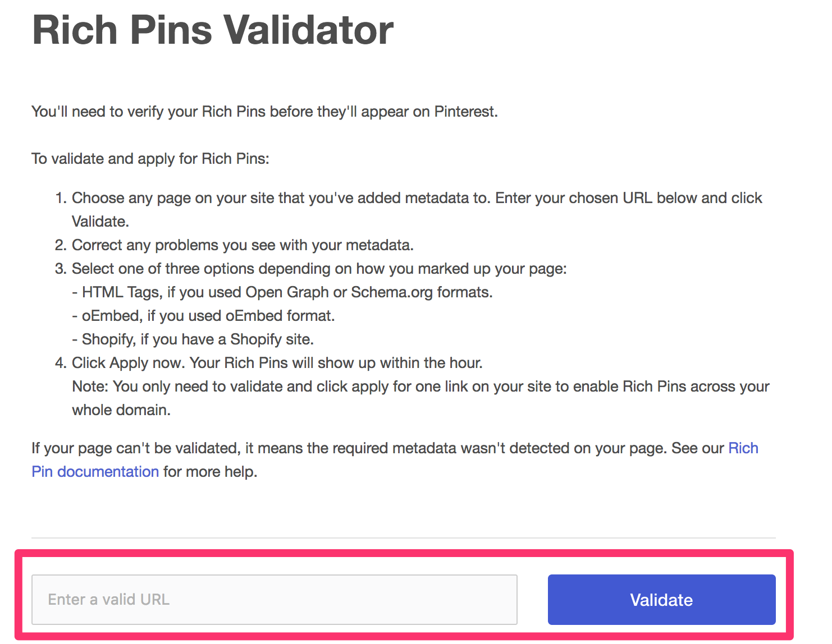Submit the URL via the Validate button
Image resolution: width=832 pixels, height=644 pixels.
click(x=661, y=599)
